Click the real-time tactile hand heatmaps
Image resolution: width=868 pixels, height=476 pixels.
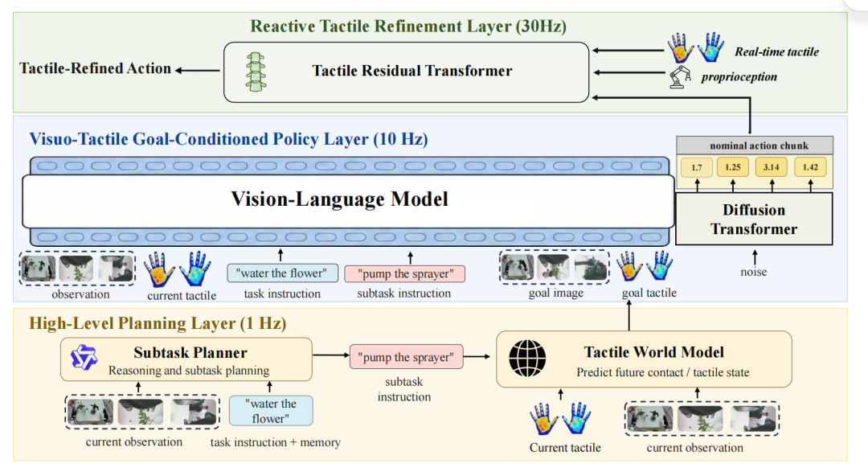696,47
